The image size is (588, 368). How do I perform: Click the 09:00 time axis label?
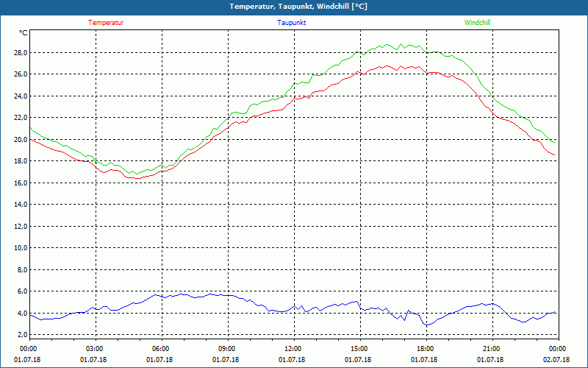pos(228,349)
